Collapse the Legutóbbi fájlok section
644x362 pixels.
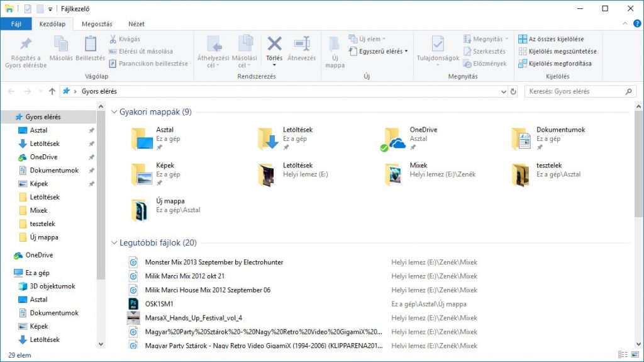tap(114, 243)
